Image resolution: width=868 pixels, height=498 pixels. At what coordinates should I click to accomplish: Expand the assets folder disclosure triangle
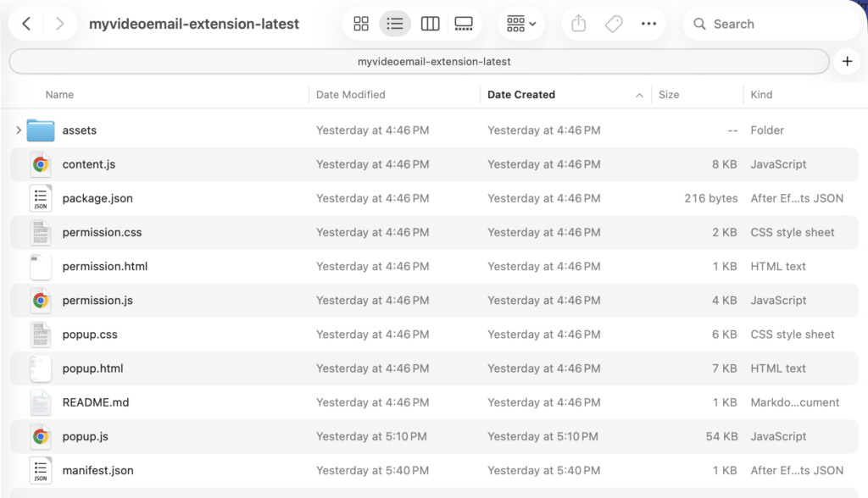[19, 130]
